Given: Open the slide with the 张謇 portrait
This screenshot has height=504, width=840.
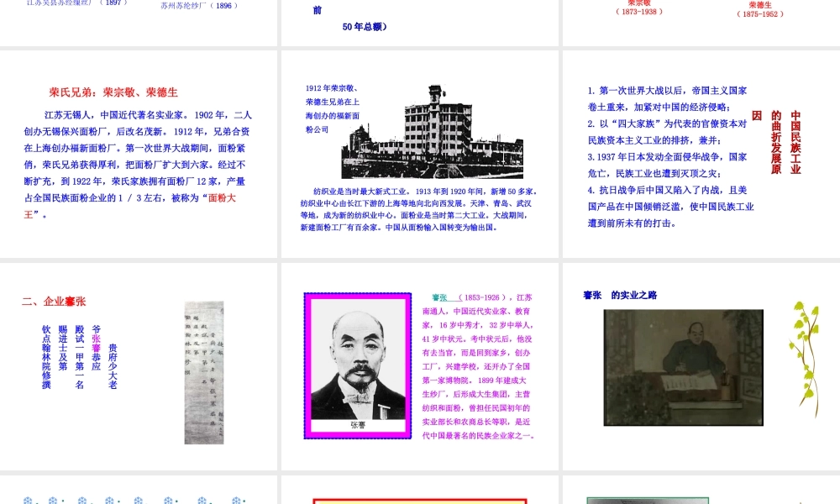Looking at the screenshot, I should pos(419,366).
